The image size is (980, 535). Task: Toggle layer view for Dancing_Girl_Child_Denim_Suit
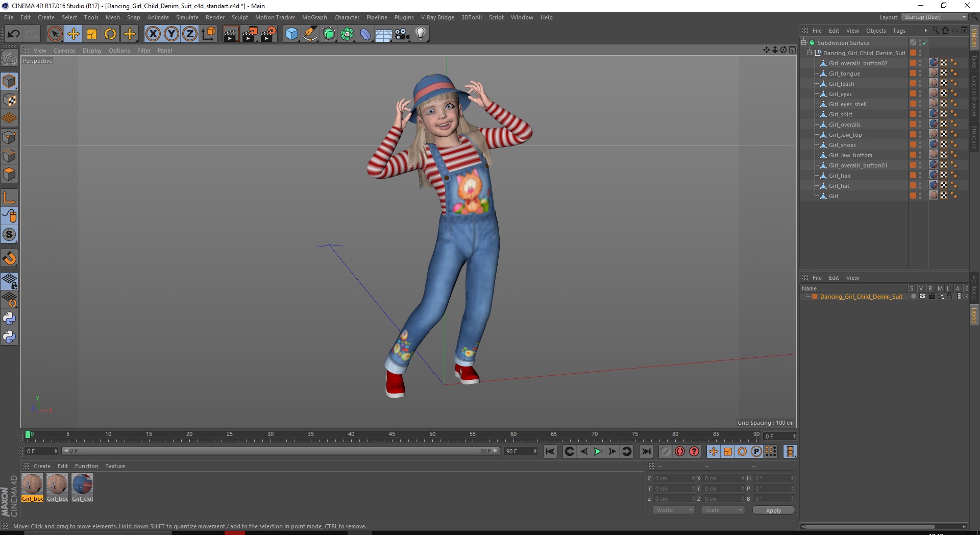[922, 296]
